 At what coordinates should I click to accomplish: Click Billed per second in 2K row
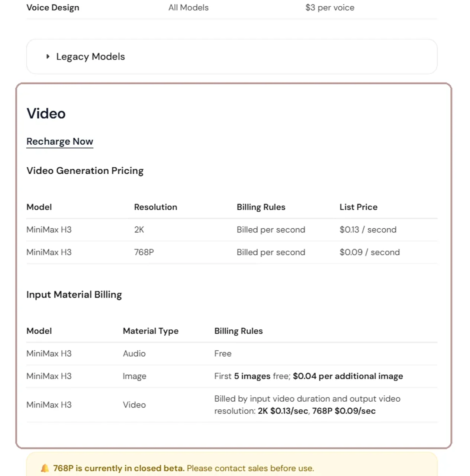271,230
